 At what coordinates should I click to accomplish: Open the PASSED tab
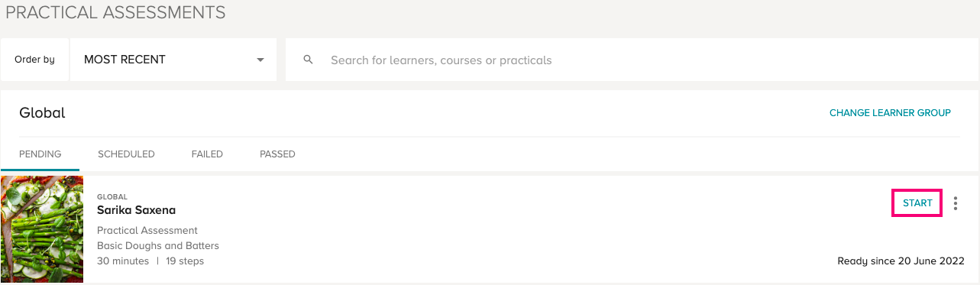277,154
